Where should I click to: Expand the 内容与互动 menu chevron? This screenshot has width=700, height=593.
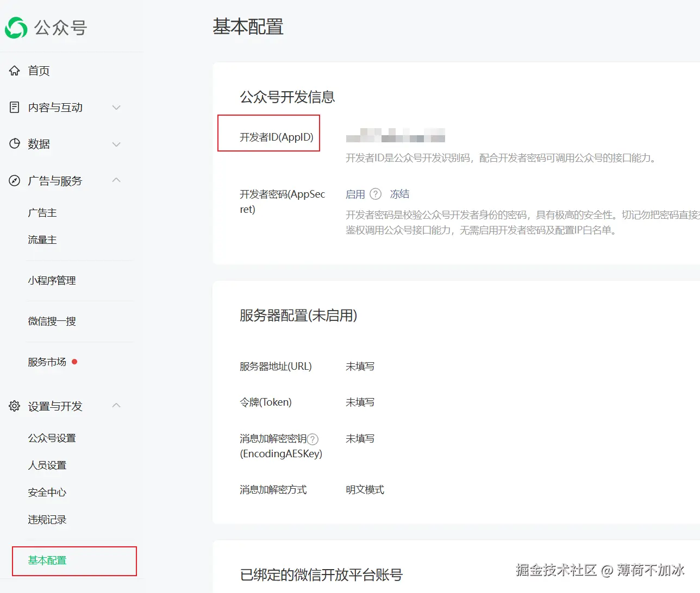click(116, 108)
